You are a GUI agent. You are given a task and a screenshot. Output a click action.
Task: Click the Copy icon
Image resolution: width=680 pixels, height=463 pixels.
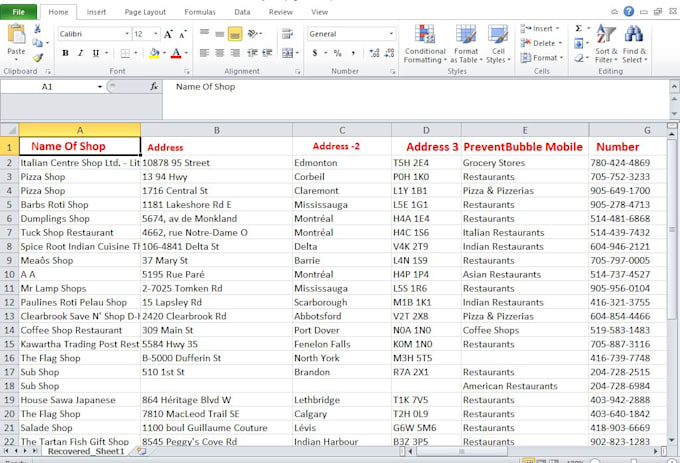(38, 43)
